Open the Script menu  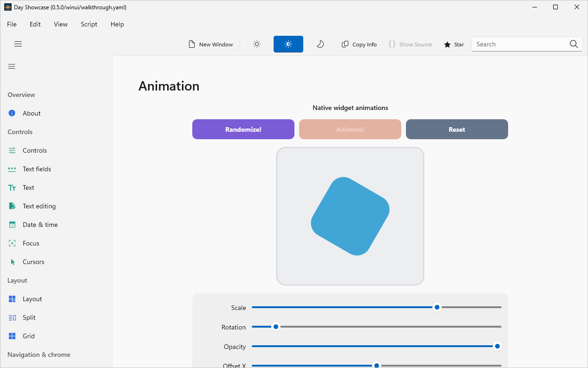[x=89, y=24]
